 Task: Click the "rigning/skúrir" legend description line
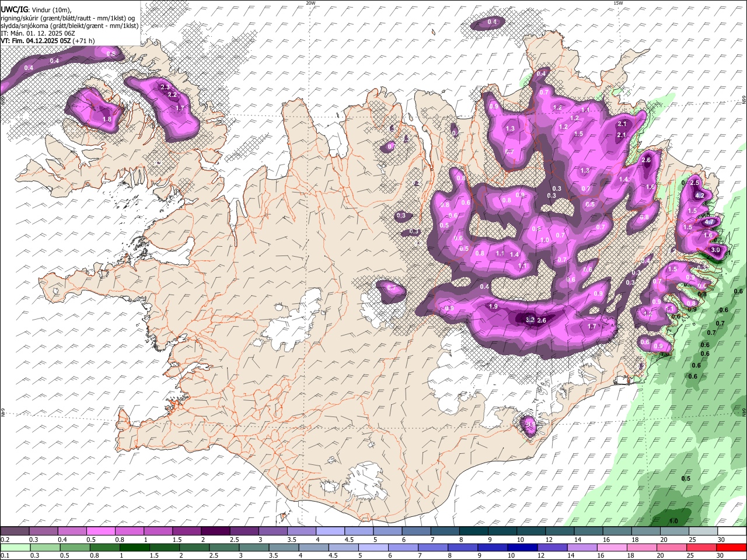tap(68, 17)
